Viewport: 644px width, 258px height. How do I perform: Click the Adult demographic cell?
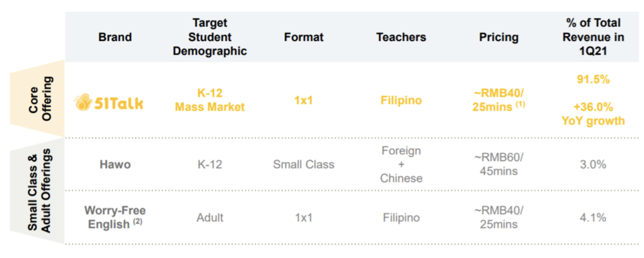[210, 218]
